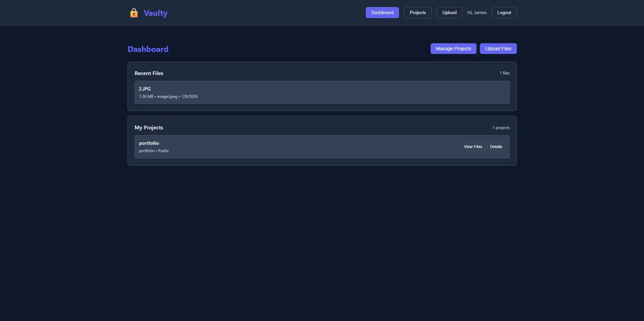The height and width of the screenshot is (321, 644).
Task: Click the "1 projects" count label
Action: 501,128
